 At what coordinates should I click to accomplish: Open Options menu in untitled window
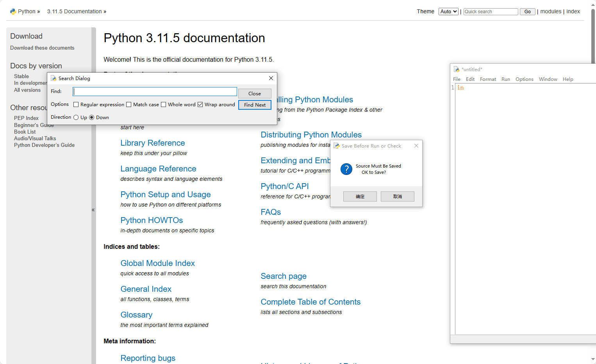(525, 79)
